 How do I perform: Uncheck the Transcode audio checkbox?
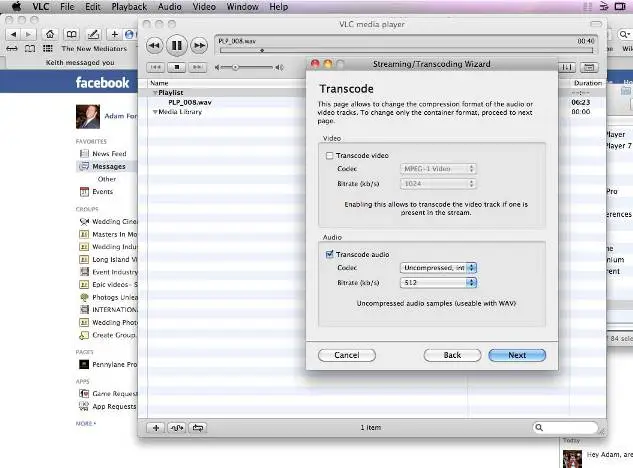pyautogui.click(x=329, y=254)
